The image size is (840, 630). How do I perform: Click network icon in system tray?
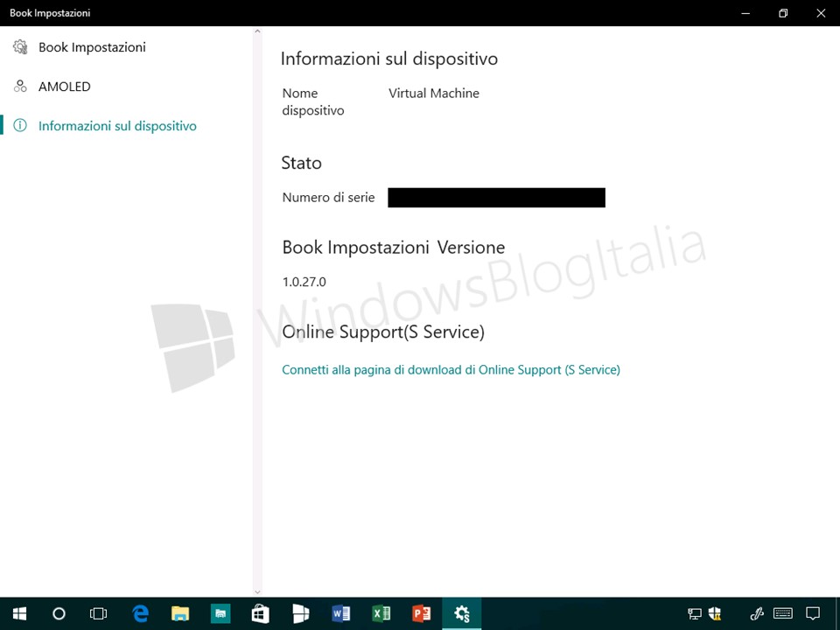[x=694, y=613]
